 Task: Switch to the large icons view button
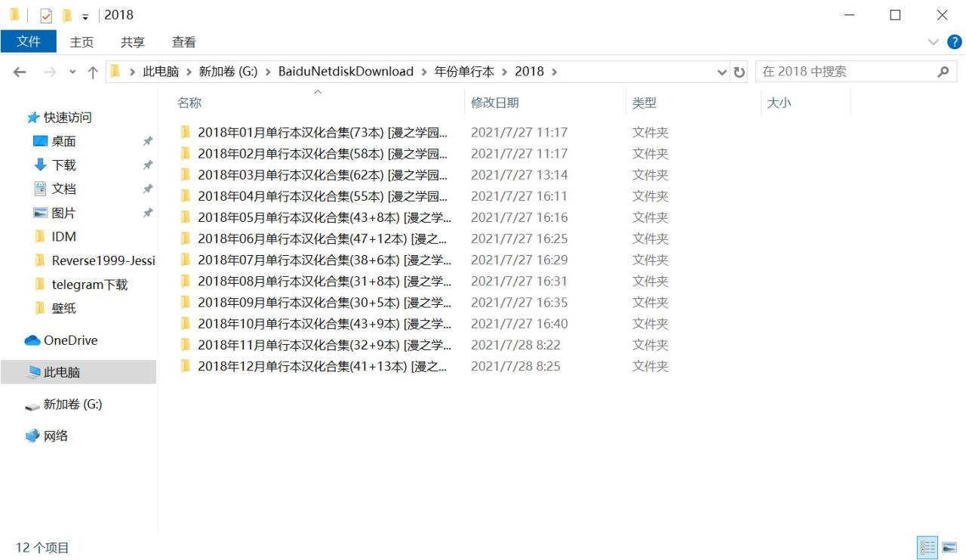(x=949, y=547)
